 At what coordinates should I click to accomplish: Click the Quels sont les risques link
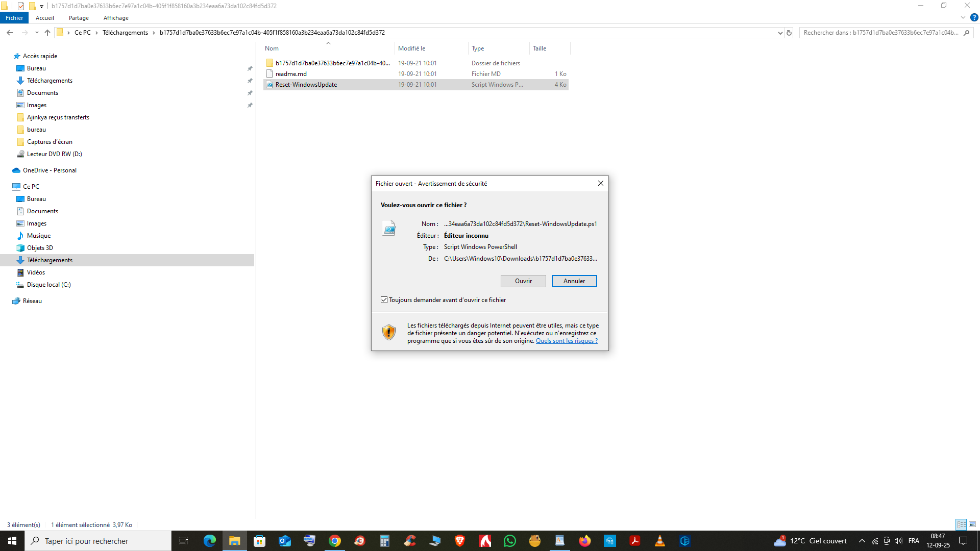tap(567, 341)
